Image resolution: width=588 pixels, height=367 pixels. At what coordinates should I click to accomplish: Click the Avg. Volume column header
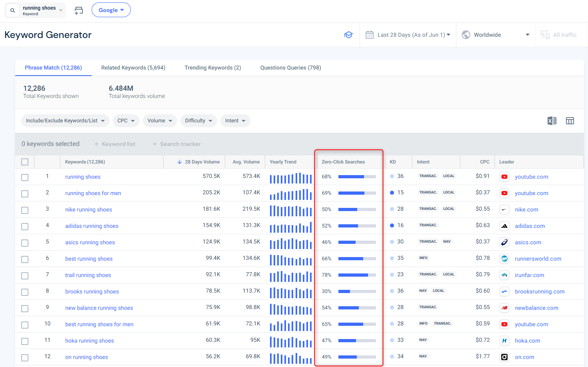click(246, 162)
